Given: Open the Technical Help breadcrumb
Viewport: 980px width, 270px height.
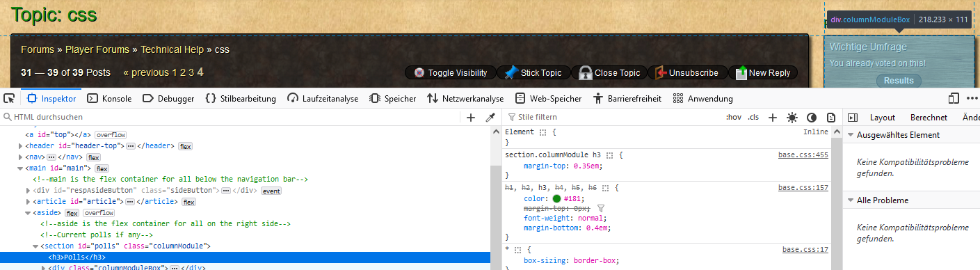Looking at the screenshot, I should [172, 50].
